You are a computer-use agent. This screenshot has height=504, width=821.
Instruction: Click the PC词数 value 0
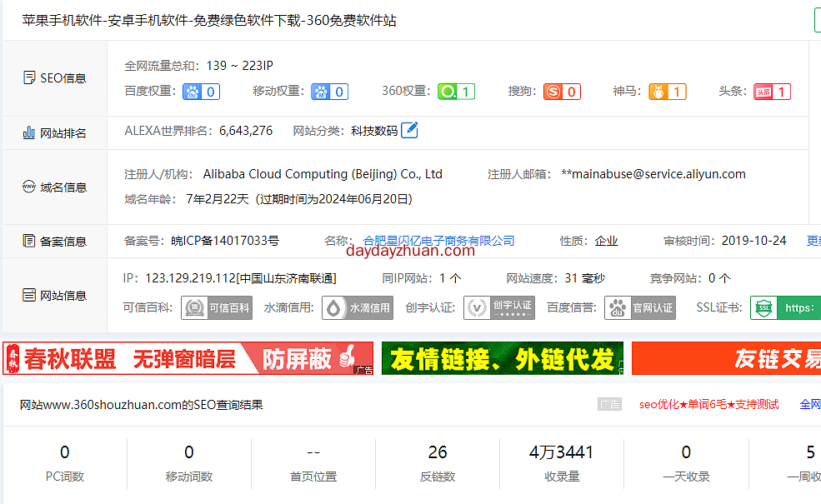pos(65,452)
